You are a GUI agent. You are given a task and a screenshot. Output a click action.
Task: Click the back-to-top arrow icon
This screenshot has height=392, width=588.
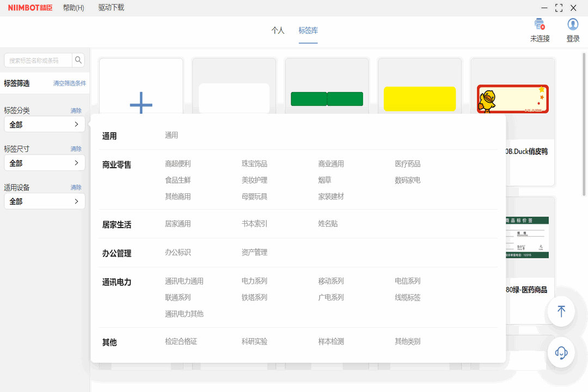click(561, 311)
